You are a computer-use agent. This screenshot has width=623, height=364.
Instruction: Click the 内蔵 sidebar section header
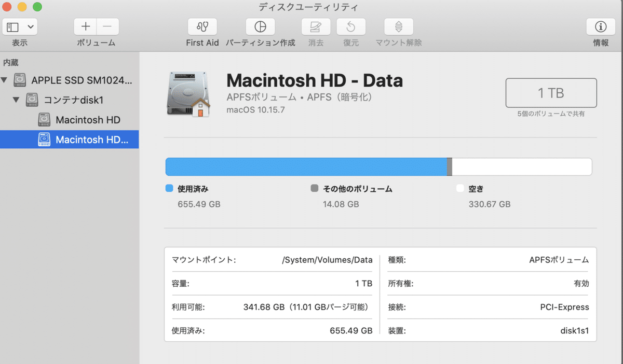point(11,63)
